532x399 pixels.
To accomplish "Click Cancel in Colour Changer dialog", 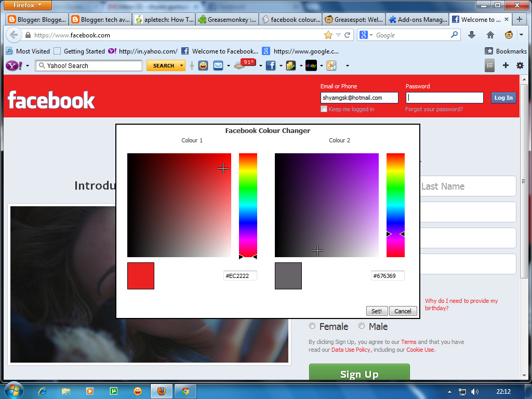I will click(x=403, y=311).
